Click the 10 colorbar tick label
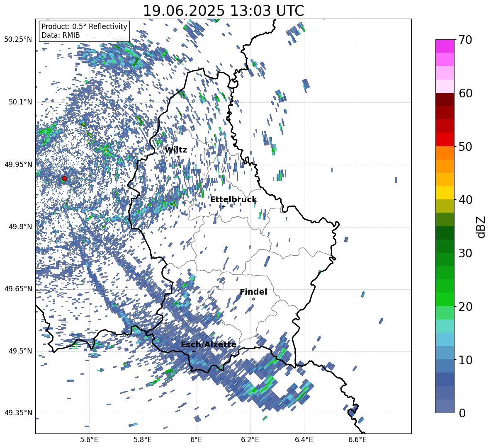 [x=466, y=360]
